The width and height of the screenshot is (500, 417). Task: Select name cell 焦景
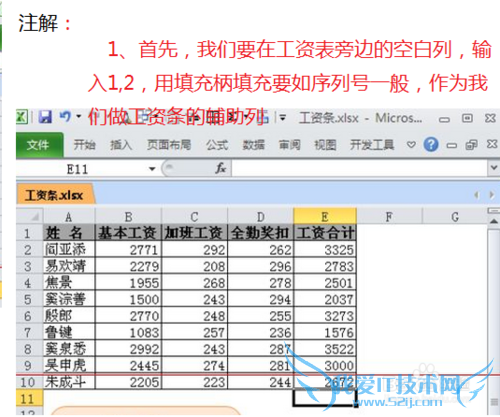(69, 282)
